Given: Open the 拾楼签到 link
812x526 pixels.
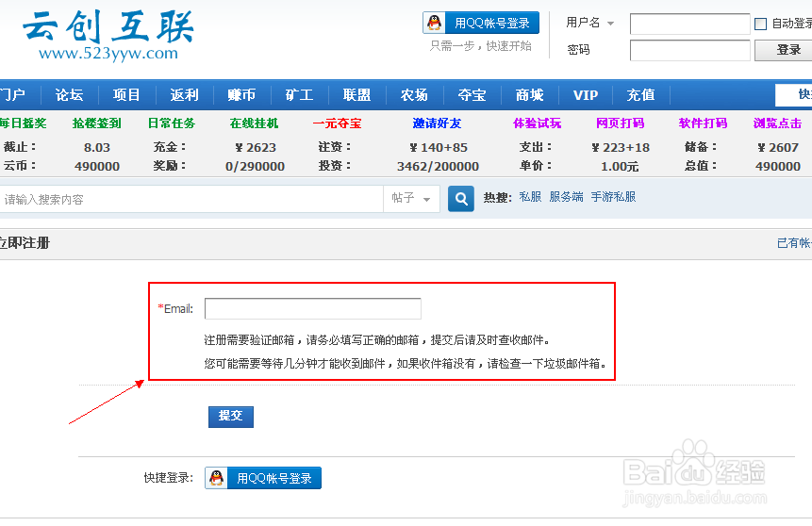Looking at the screenshot, I should pos(97,123).
